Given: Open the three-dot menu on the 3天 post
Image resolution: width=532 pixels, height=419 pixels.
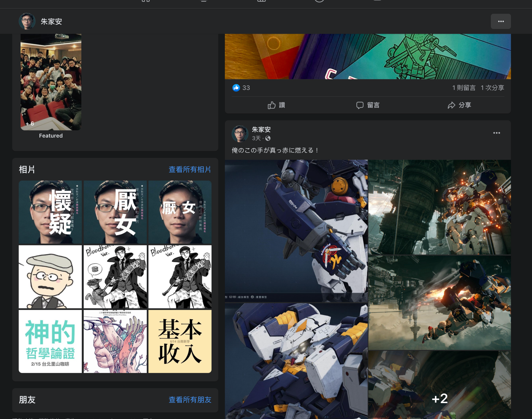Looking at the screenshot, I should [496, 133].
